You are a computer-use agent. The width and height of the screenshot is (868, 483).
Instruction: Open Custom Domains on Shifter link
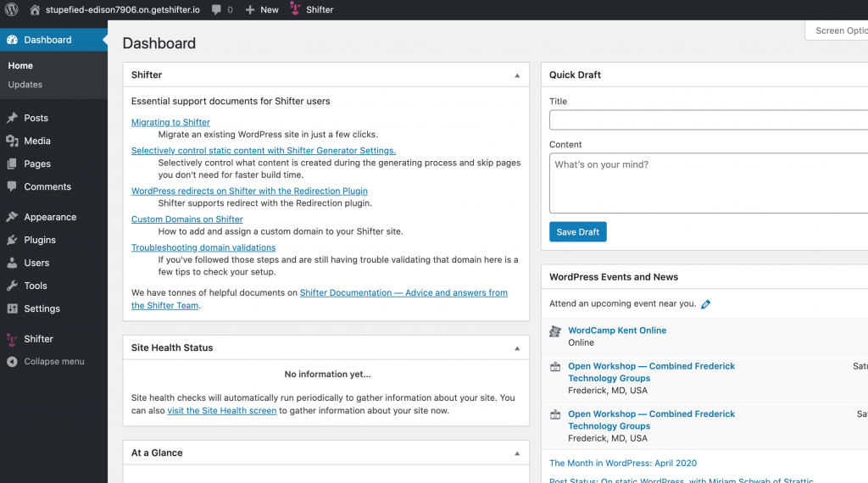coord(187,219)
